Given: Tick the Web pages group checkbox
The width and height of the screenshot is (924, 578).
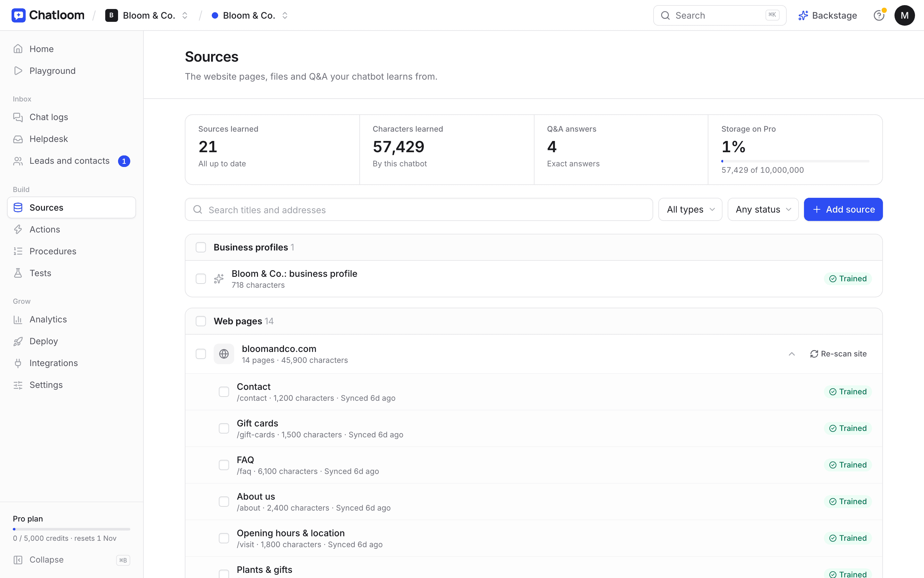Looking at the screenshot, I should click(x=201, y=321).
